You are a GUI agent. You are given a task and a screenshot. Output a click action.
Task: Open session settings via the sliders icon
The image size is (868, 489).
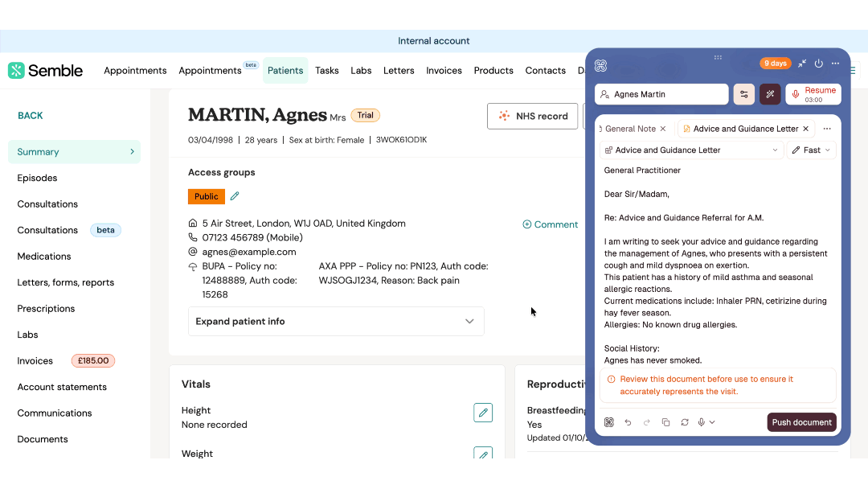pos(744,94)
